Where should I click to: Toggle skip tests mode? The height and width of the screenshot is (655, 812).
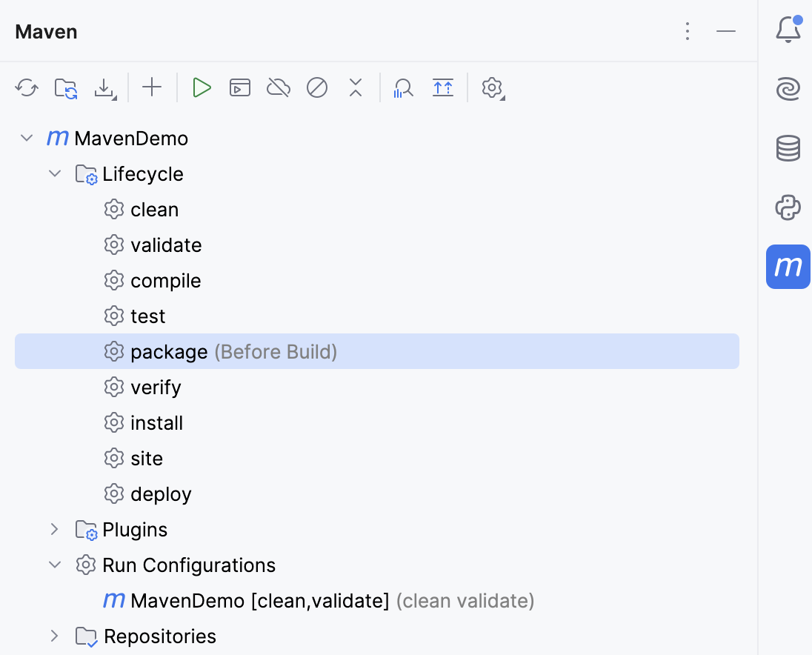317,87
